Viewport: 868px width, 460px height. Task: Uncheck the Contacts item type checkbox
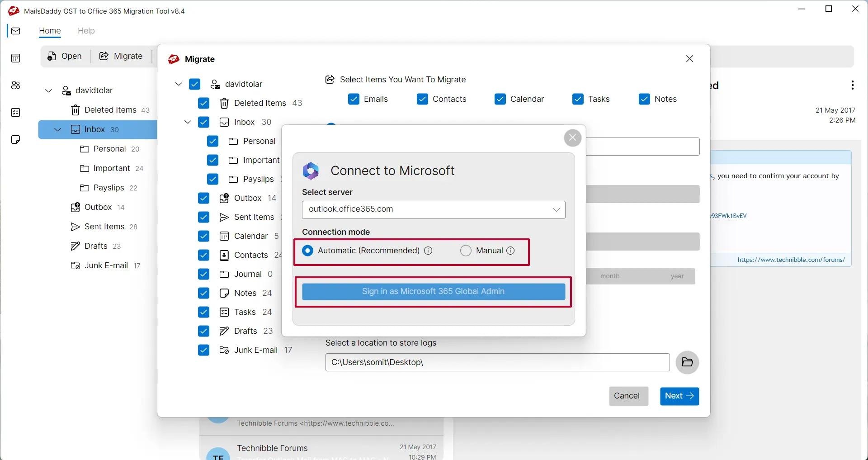(422, 99)
